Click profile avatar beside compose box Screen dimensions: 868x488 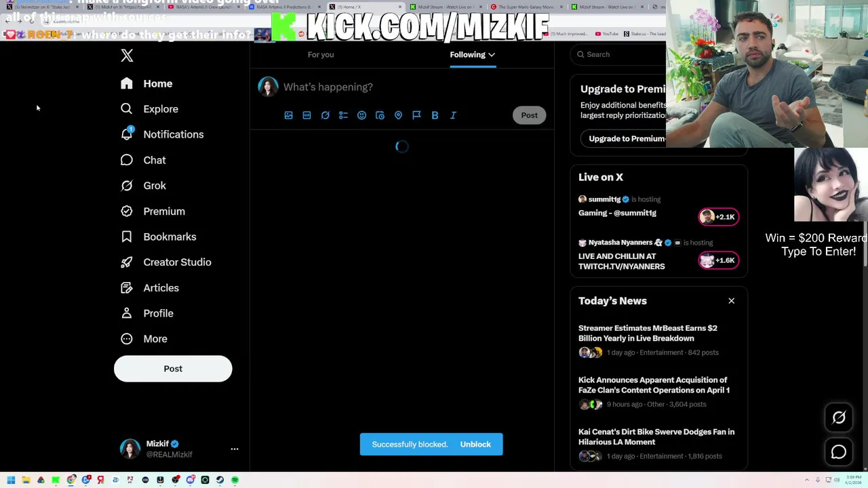[268, 87]
